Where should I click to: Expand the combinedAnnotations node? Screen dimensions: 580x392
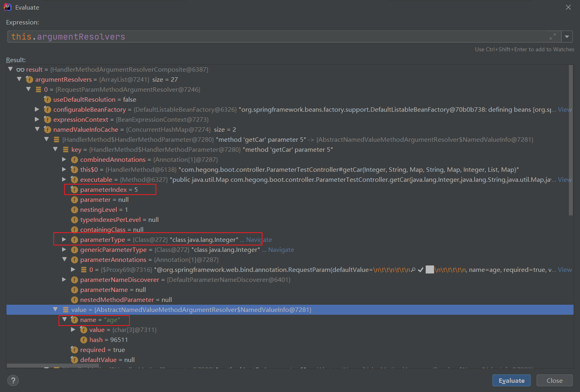(64, 159)
